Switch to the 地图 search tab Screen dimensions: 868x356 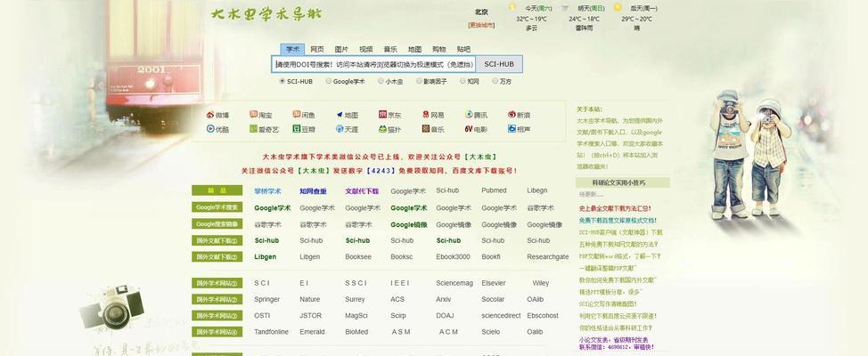[414, 49]
